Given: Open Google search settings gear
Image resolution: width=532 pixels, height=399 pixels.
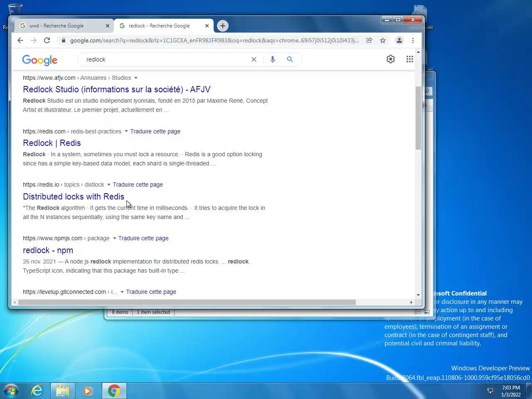Looking at the screenshot, I should 391,59.
